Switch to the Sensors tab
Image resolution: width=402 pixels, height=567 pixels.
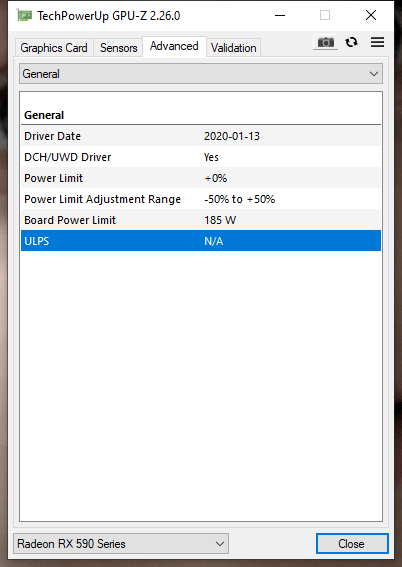point(119,48)
